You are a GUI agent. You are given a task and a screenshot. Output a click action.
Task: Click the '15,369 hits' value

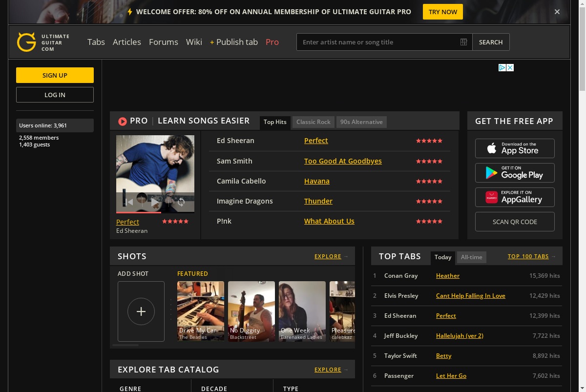(x=544, y=276)
